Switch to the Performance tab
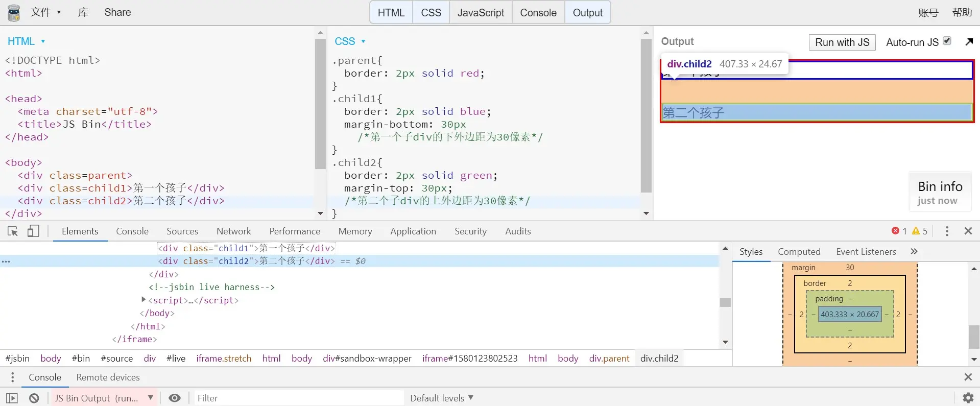Screen dimensions: 980x406 pyautogui.click(x=295, y=231)
